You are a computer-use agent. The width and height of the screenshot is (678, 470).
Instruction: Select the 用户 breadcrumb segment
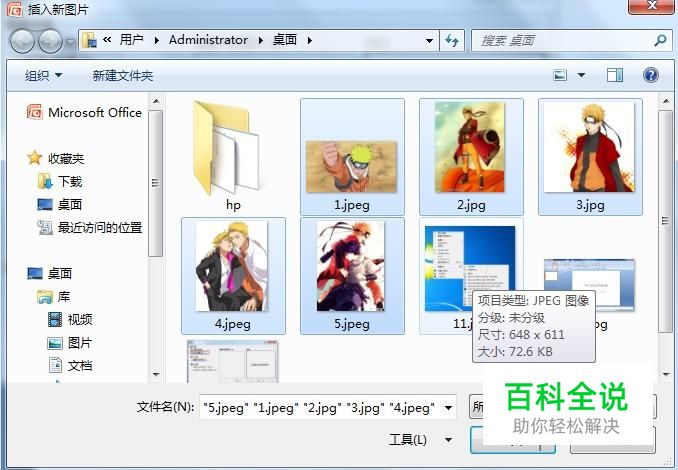(131, 40)
